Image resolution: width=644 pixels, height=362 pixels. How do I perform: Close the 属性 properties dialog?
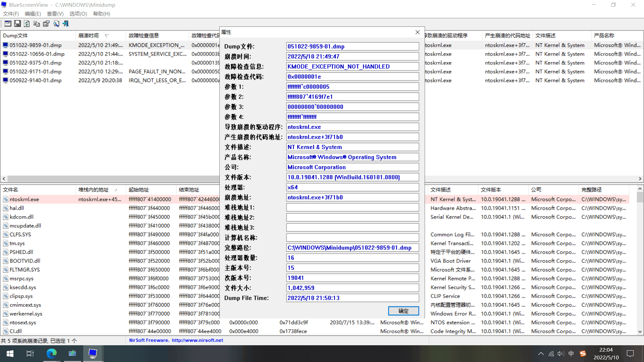pos(417,32)
